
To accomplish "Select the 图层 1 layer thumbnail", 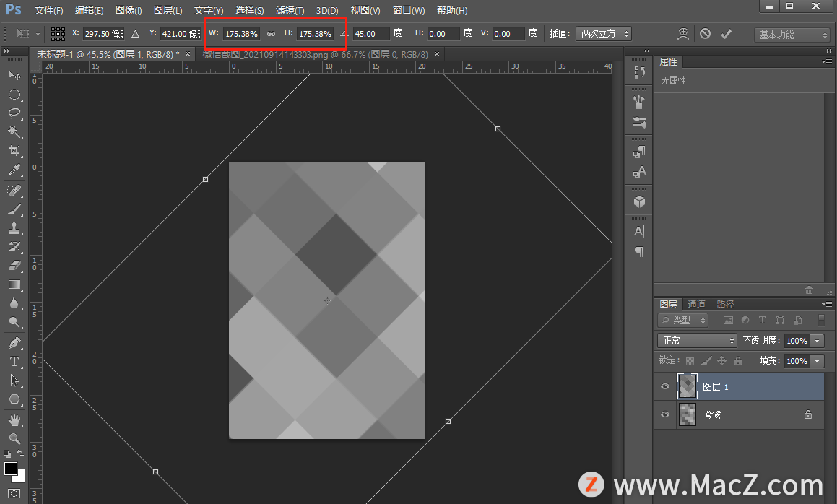I will pyautogui.click(x=687, y=386).
